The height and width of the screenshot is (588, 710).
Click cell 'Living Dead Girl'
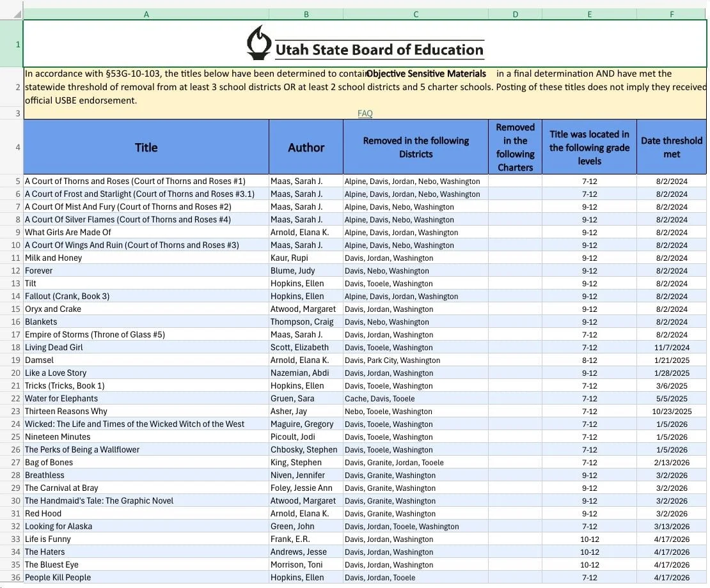click(146, 348)
